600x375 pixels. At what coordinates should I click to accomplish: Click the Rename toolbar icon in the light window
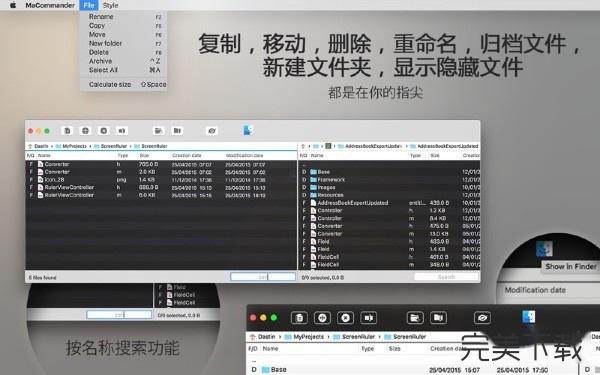click(x=122, y=131)
